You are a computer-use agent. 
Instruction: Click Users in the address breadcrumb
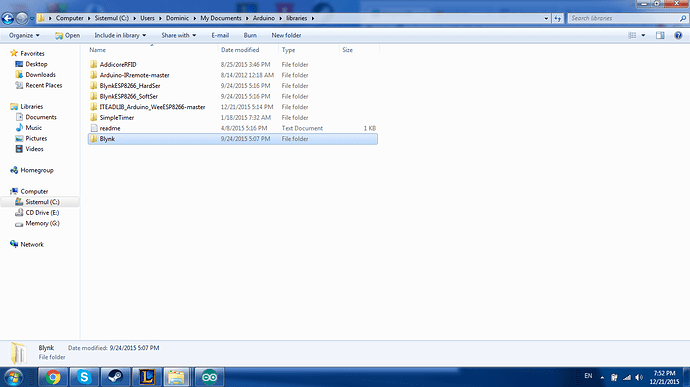(x=147, y=18)
